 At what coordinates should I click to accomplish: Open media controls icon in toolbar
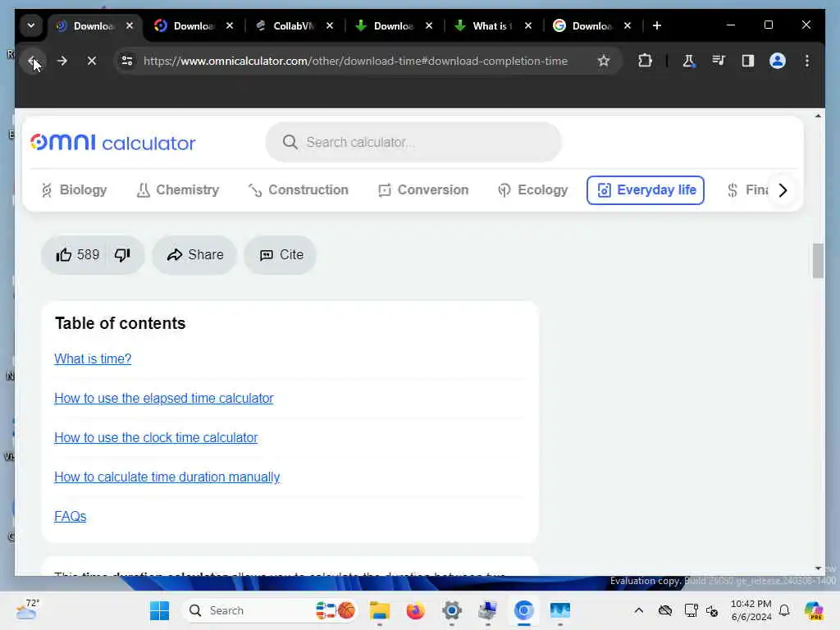click(x=719, y=61)
